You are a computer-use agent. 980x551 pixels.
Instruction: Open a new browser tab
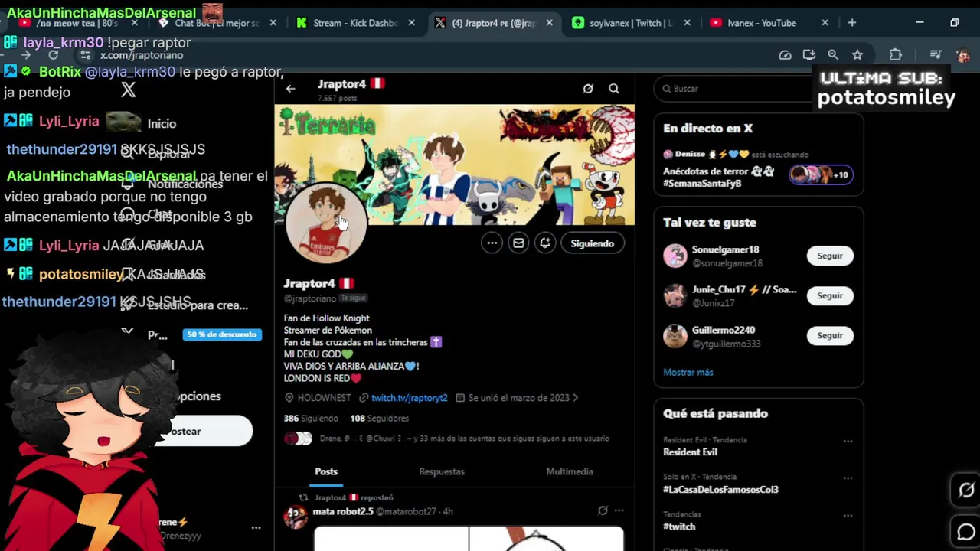pyautogui.click(x=852, y=23)
